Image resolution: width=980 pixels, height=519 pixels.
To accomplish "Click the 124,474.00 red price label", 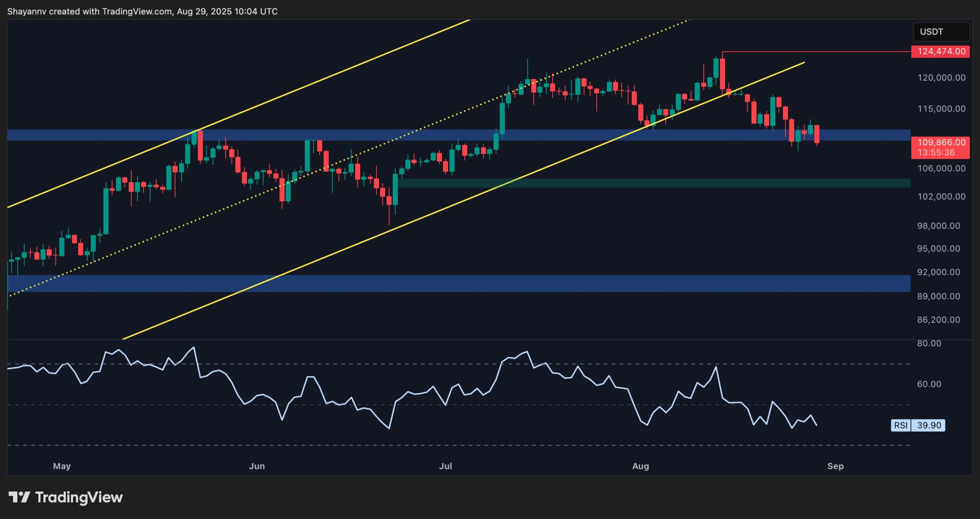I will pyautogui.click(x=941, y=51).
